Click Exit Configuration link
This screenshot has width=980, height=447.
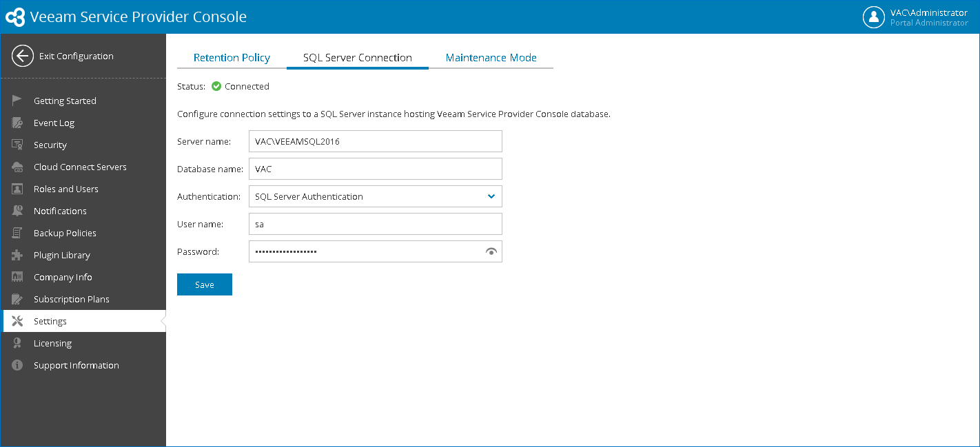(x=76, y=56)
